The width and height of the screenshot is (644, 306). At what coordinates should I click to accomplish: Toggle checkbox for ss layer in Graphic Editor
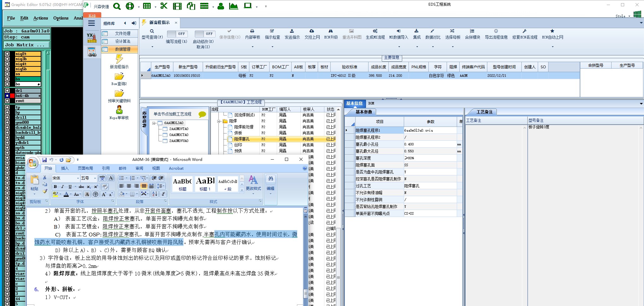(7, 74)
